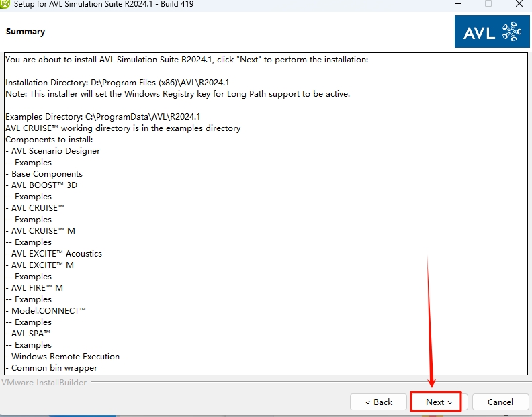Viewport: 532px width, 417px height.
Task: Click the Model.CONNECT™ component line
Action: [48, 311]
